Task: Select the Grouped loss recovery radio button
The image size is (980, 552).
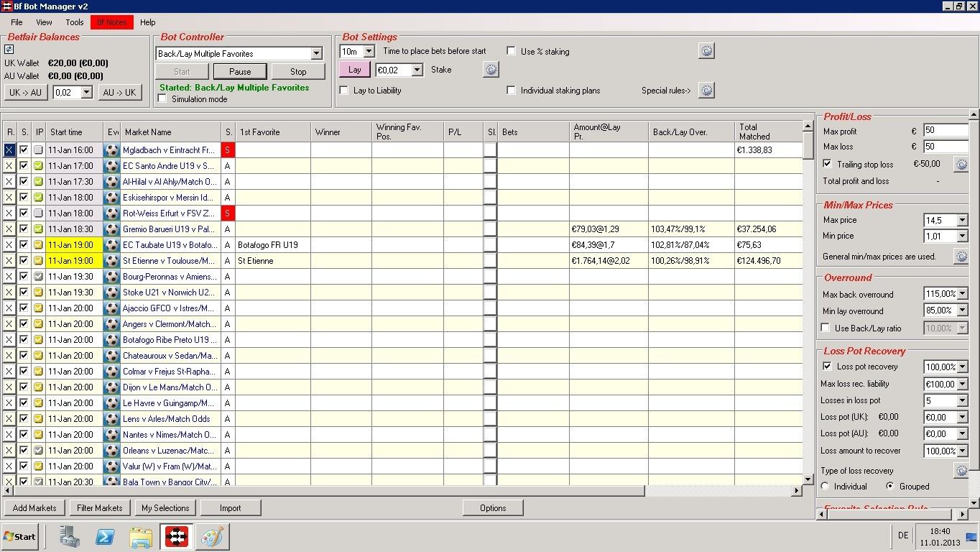Action: 890,487
